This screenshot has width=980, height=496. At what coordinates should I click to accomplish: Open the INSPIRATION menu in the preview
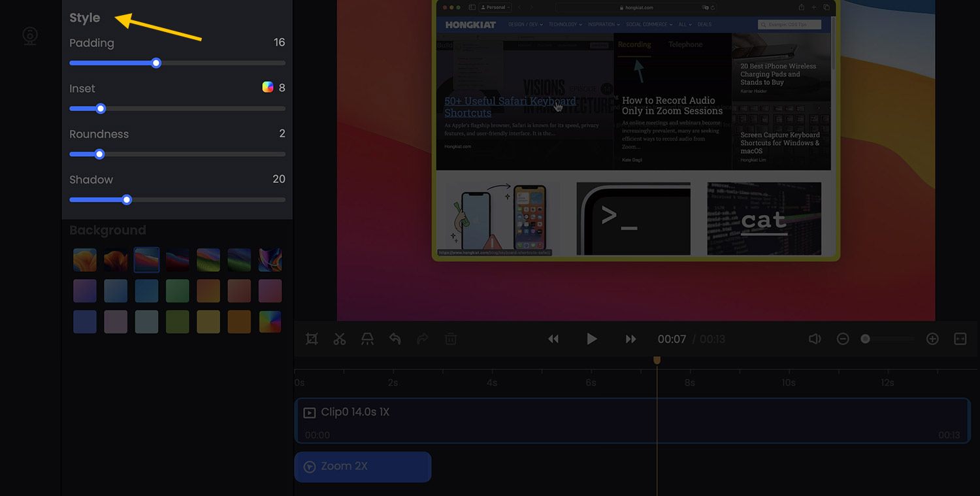click(604, 24)
